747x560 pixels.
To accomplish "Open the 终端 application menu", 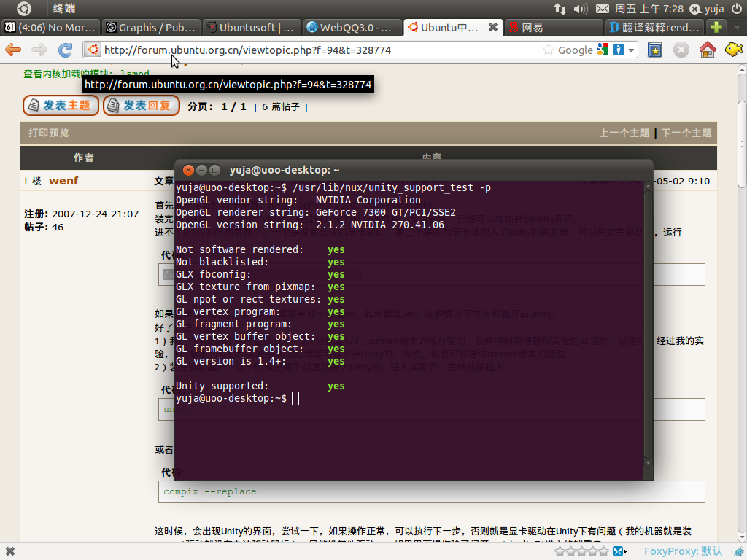I will click(64, 9).
